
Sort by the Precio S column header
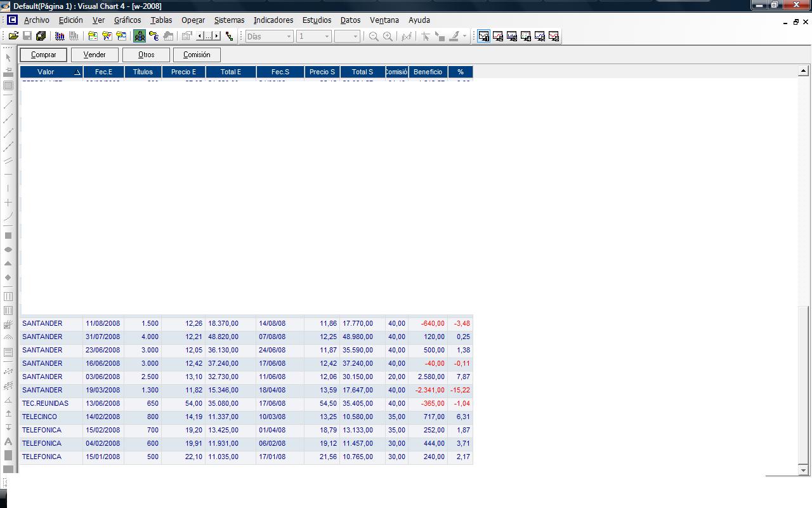(322, 72)
